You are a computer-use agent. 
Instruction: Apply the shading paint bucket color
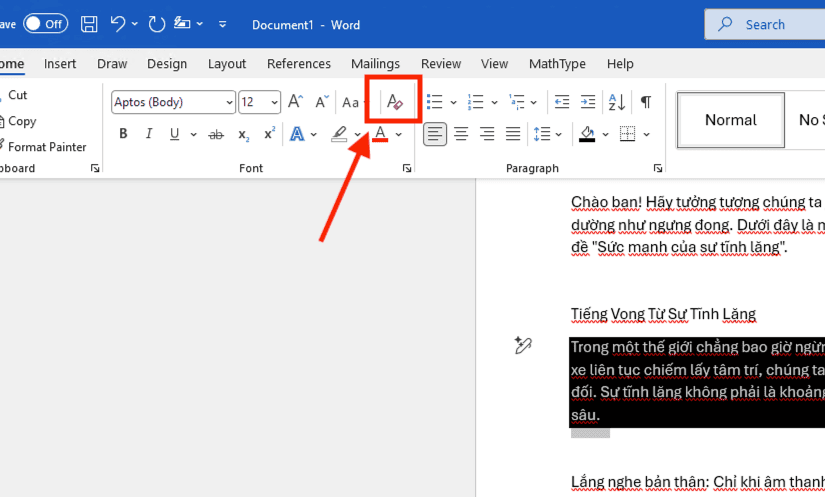[x=587, y=134]
